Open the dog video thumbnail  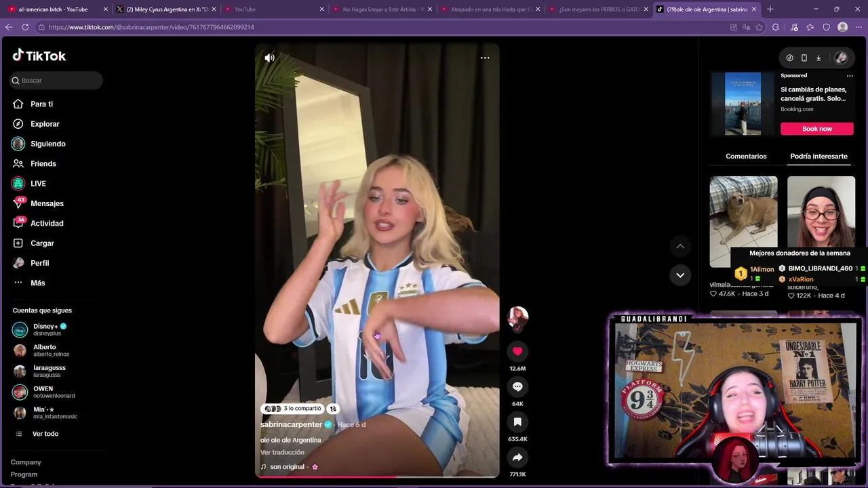point(743,222)
